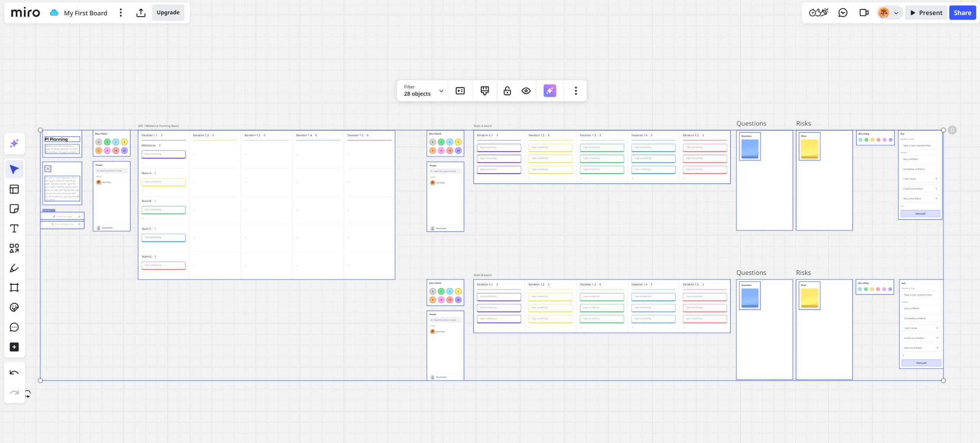Viewport: 980px width, 443px height.
Task: Click the blue Share button
Action: (x=962, y=13)
